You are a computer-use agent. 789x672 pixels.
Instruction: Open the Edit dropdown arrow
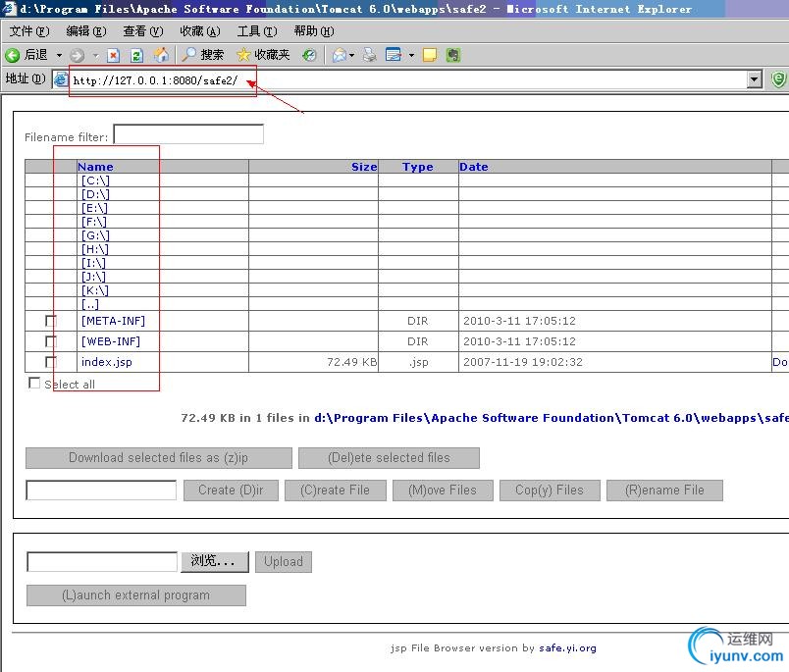click(411, 55)
